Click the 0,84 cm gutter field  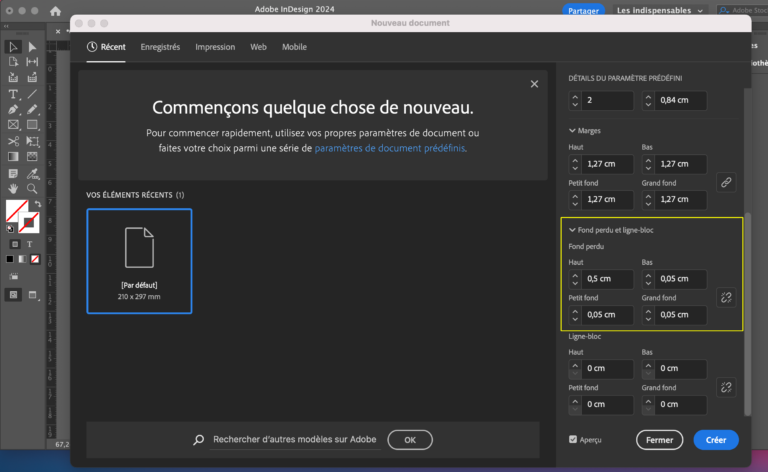tap(681, 100)
